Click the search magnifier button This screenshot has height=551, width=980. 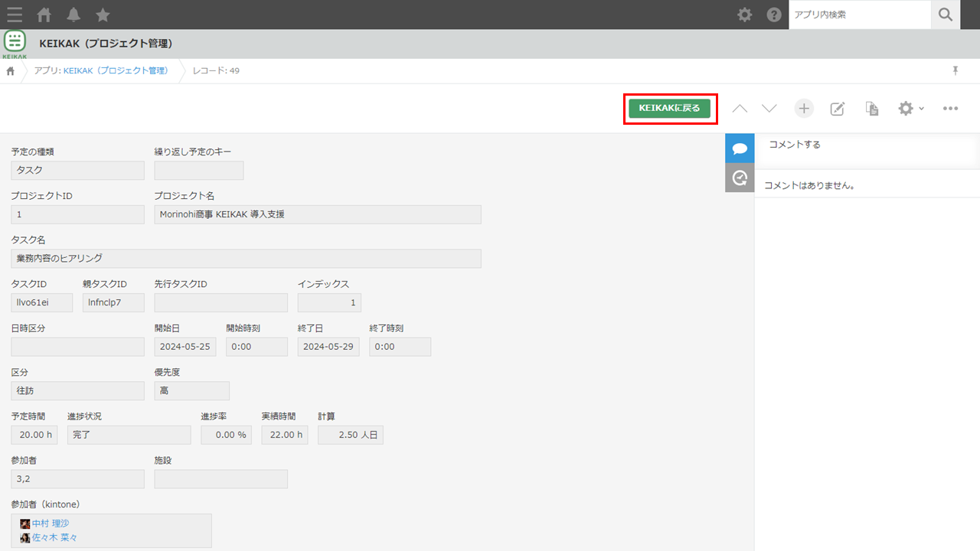(x=946, y=15)
